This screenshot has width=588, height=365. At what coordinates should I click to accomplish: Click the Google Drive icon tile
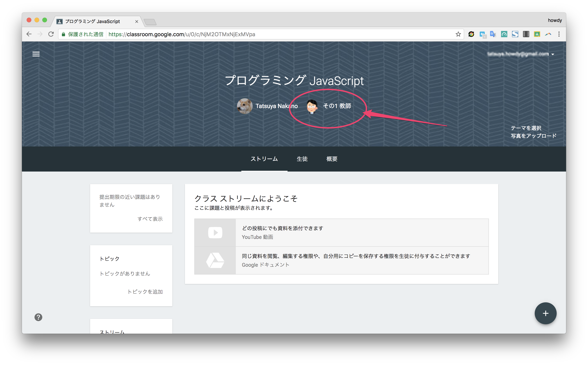point(215,260)
